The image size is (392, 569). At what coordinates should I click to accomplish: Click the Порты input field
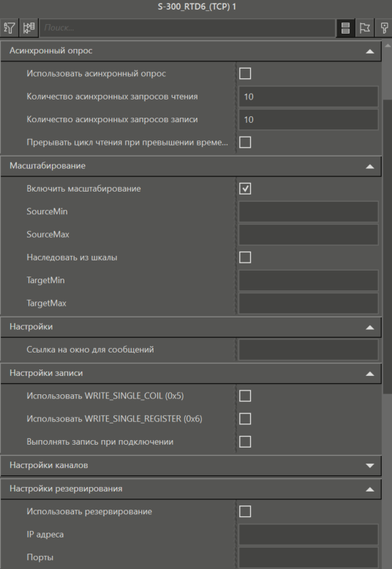click(309, 557)
